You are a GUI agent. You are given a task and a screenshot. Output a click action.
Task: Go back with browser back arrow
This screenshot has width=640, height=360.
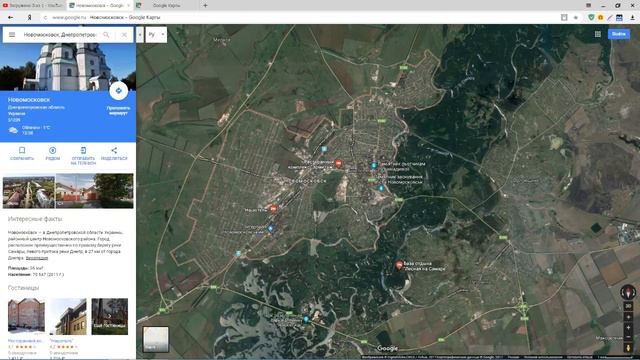click(10, 18)
